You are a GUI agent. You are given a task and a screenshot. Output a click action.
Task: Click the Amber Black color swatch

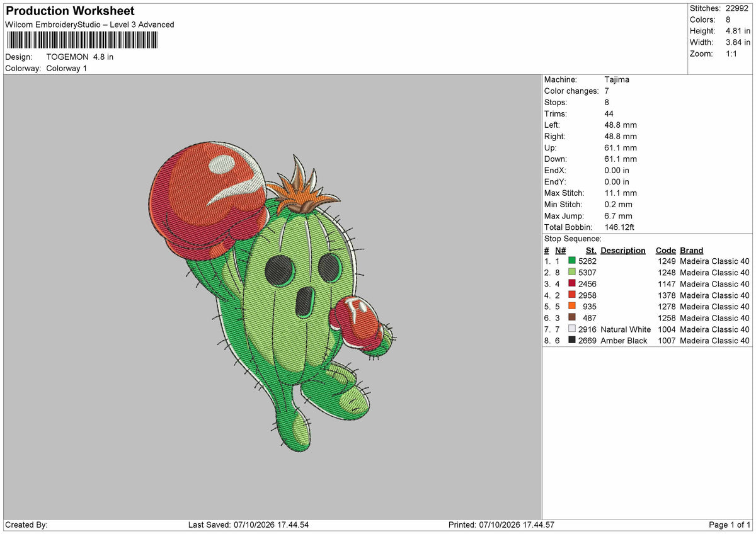(x=572, y=341)
